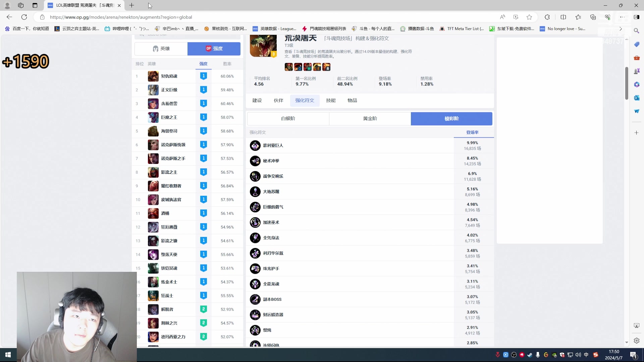The height and width of the screenshot is (362, 644).
Task: Click the page vertical scrollbar thumb
Action: tap(626, 83)
